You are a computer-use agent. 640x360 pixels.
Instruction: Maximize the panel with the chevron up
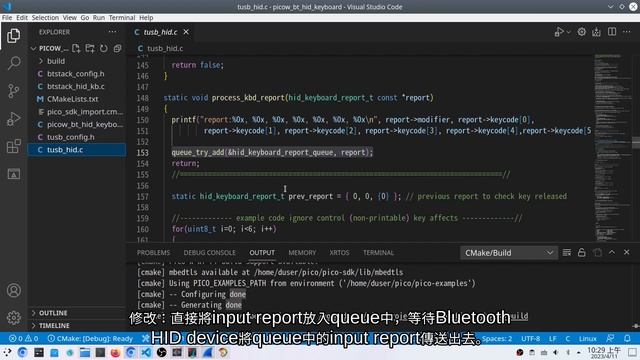click(612, 252)
